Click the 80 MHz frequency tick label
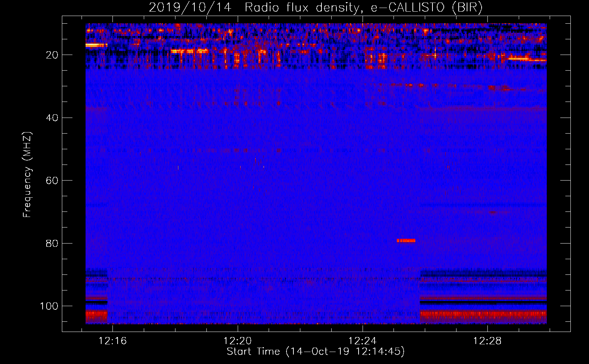589x364 pixels. (x=52, y=244)
